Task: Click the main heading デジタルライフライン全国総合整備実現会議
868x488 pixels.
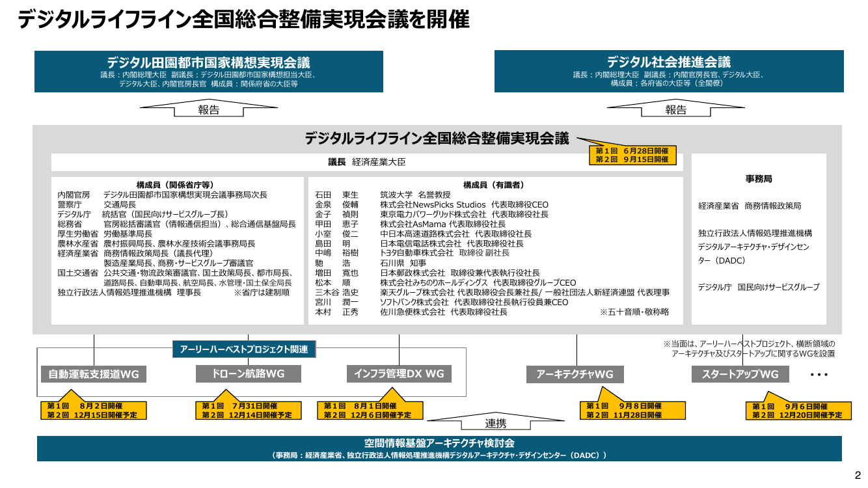Action: point(437,139)
